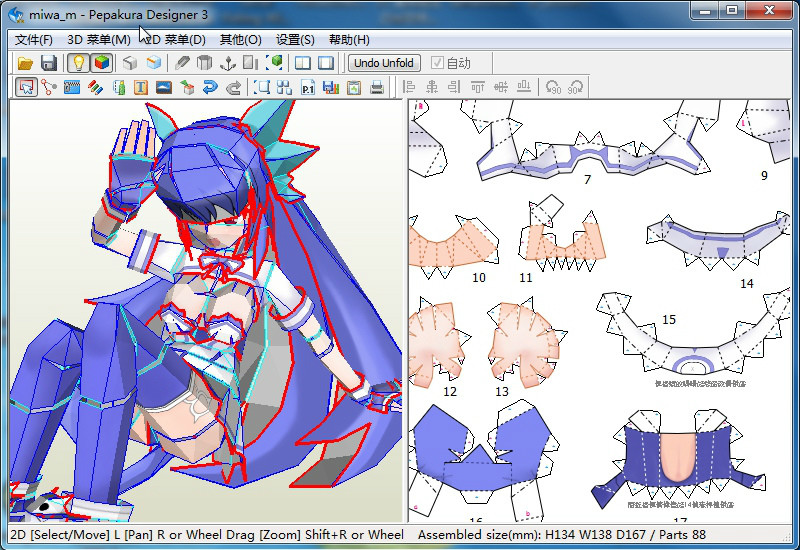Toggle the light bulb lighting button
The width and height of the screenshot is (800, 550).
[x=79, y=63]
